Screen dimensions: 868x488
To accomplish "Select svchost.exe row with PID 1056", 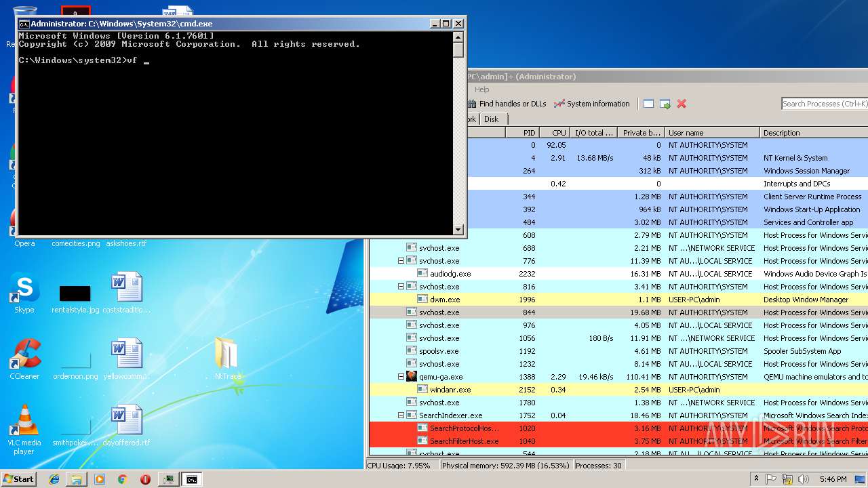I will pos(618,338).
